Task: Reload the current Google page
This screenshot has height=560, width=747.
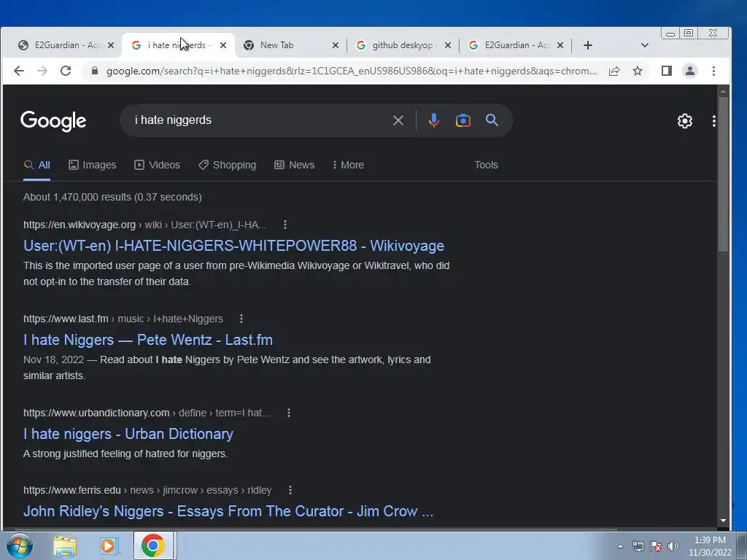Action: click(66, 71)
